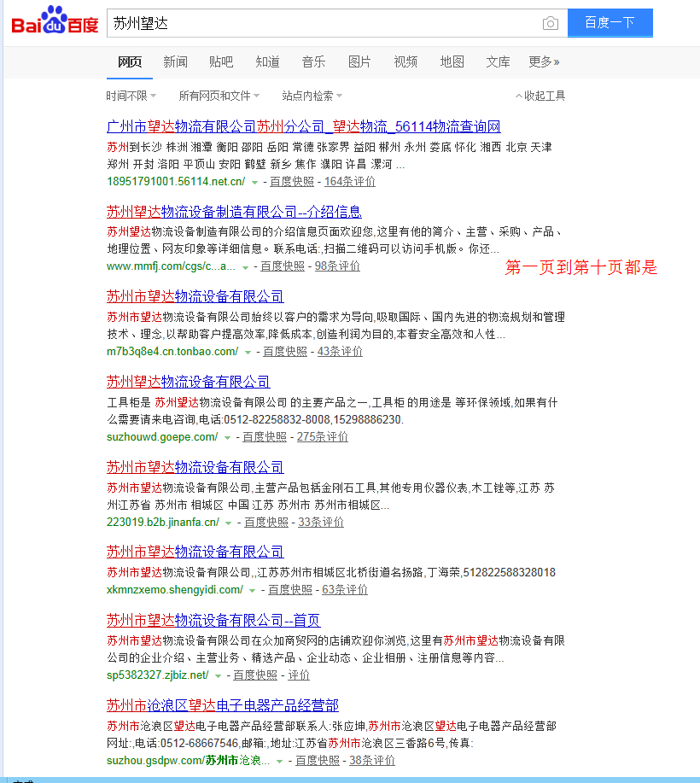Screen dimensions: 700x783
Task: View 百度快照 for jinanfa.cn result
Action: 266,523
